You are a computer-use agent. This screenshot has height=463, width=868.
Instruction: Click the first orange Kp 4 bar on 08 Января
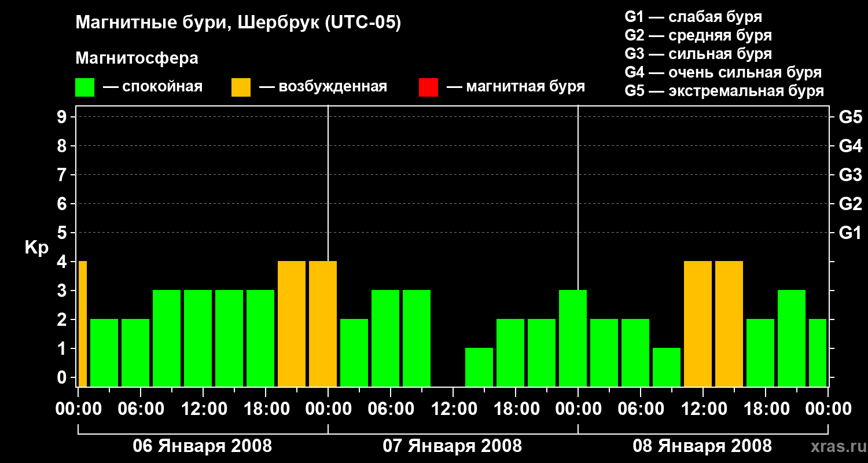[698, 324]
